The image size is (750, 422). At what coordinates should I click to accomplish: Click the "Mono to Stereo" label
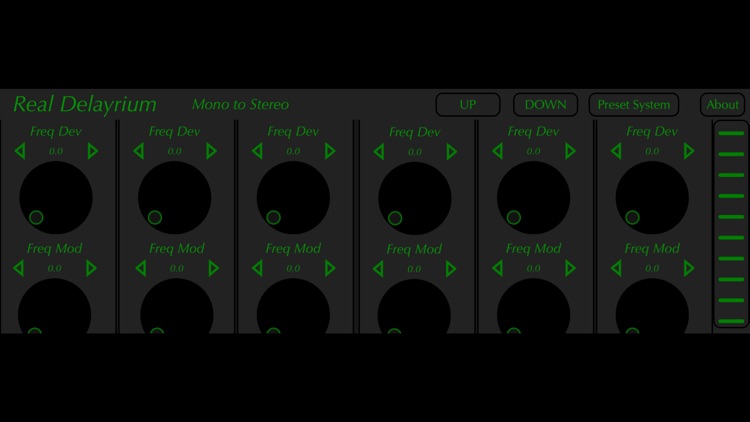240,105
